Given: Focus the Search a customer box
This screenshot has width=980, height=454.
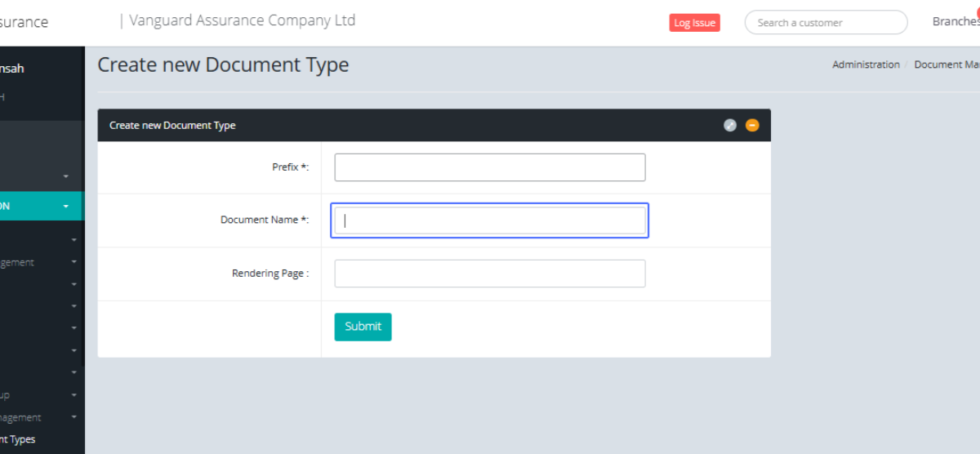Looking at the screenshot, I should (826, 23).
